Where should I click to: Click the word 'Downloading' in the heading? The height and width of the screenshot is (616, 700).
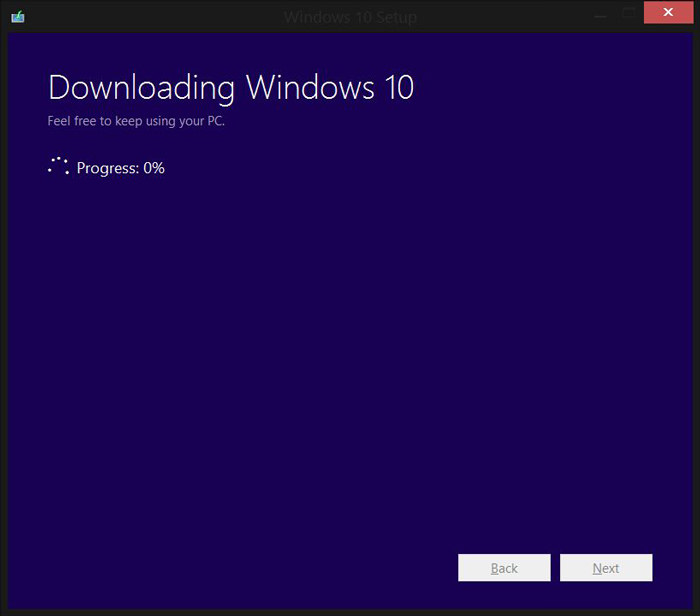(x=141, y=88)
